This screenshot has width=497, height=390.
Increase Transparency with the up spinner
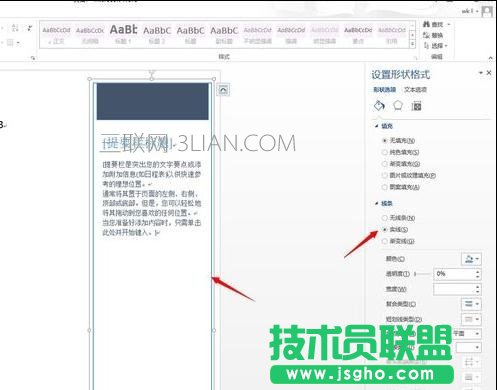478,271
